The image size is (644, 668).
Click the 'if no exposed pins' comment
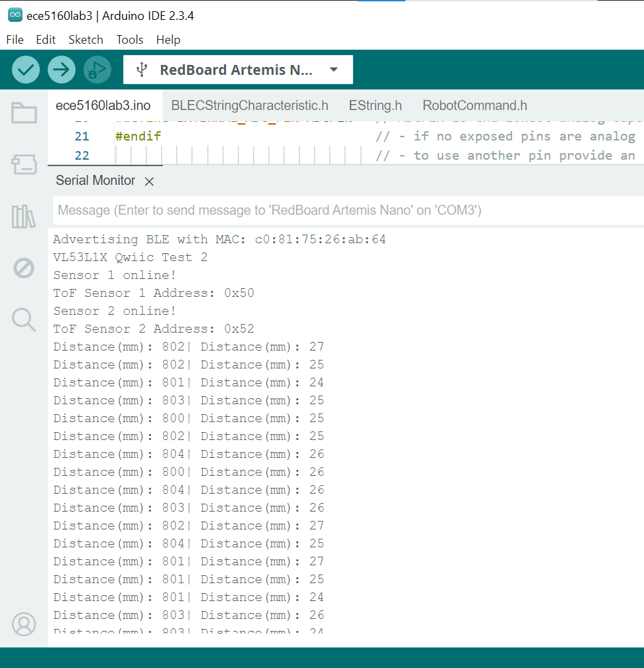tap(506, 137)
